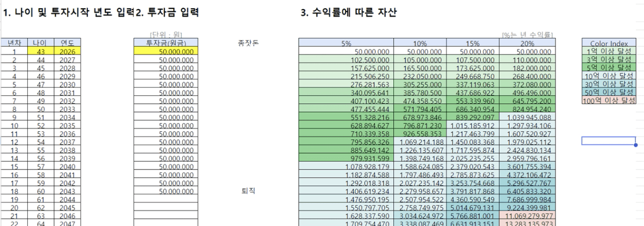
Task: Select the '15%' return rate header
Action: click(x=473, y=43)
